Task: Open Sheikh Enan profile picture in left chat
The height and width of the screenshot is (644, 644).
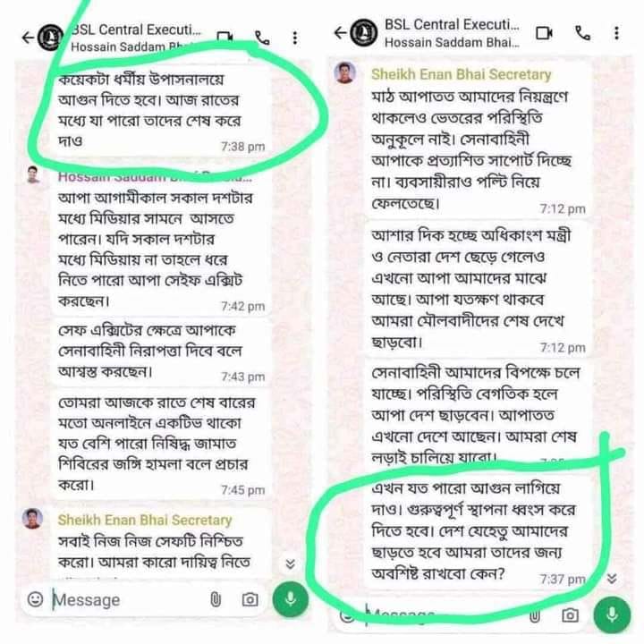Action: (x=32, y=518)
